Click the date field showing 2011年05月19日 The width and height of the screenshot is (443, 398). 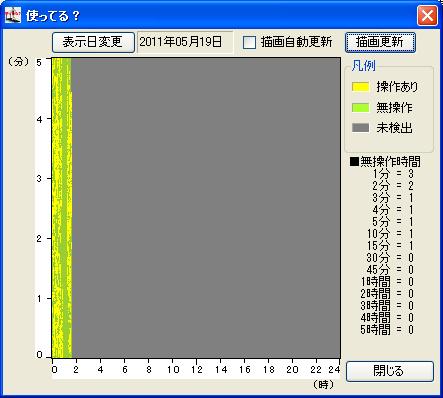point(185,42)
